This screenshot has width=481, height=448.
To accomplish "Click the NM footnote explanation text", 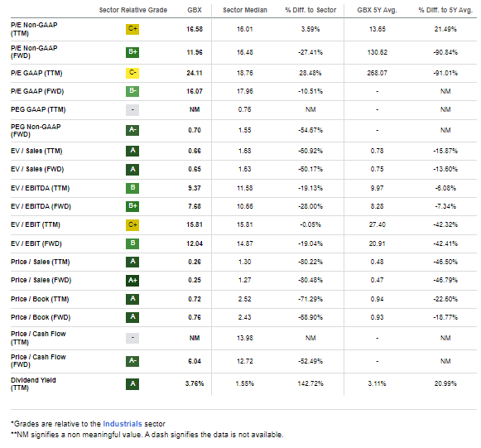I will (x=147, y=435).
